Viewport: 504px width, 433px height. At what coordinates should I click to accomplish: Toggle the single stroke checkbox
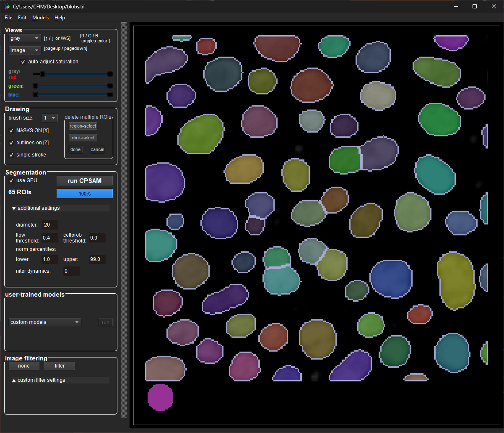coord(12,155)
